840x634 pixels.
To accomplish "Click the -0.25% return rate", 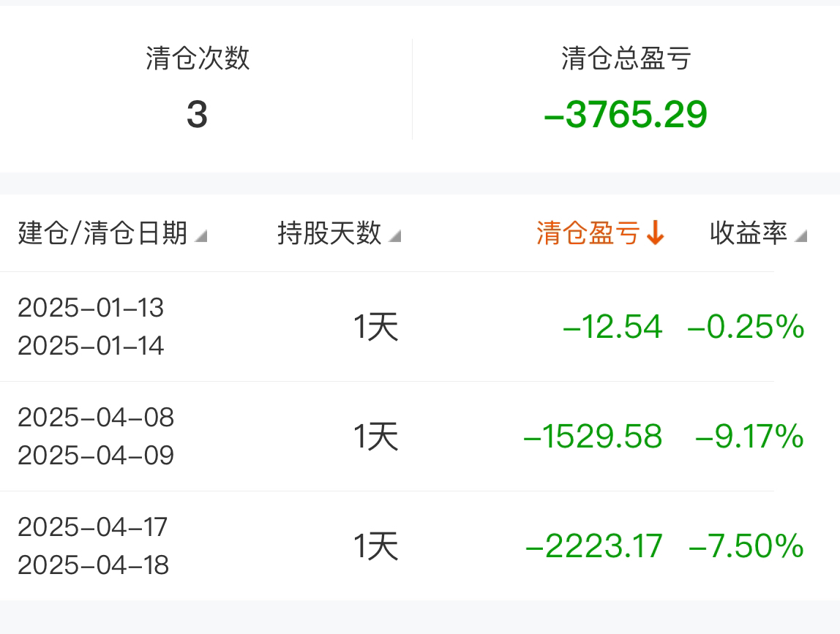I will coord(746,327).
